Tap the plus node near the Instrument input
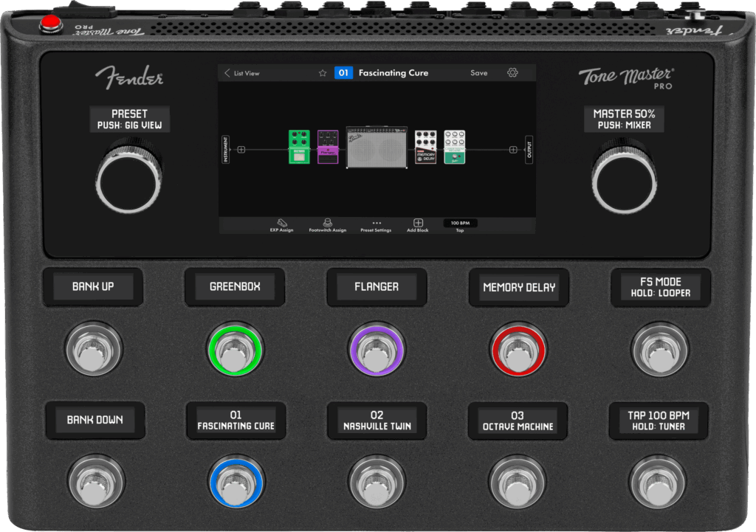Screen dimensions: 756x532 coord(241,150)
